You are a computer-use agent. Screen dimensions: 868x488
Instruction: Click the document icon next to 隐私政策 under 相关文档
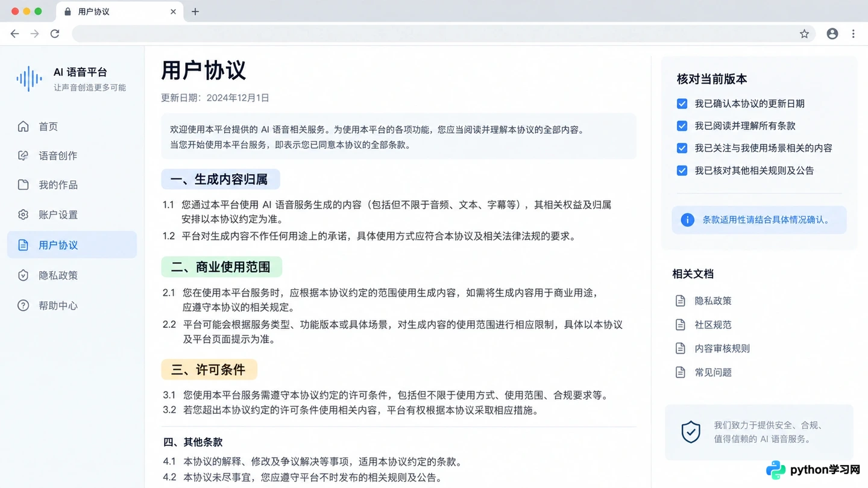click(x=681, y=301)
